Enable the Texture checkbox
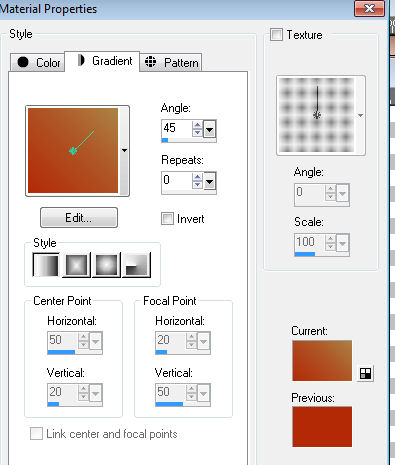This screenshot has width=395, height=465. coord(276,35)
